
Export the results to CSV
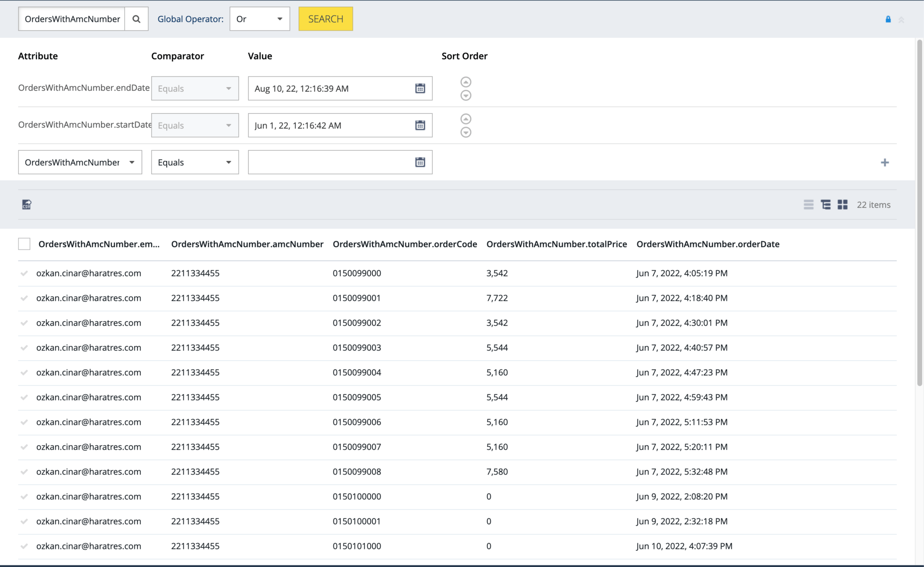coord(26,204)
